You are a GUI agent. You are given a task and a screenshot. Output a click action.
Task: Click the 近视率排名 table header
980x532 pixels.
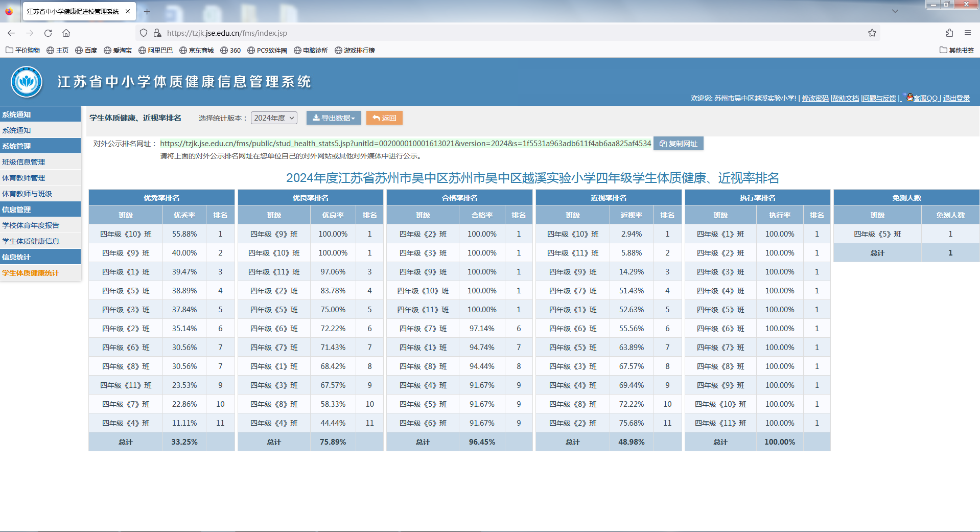[609, 198]
